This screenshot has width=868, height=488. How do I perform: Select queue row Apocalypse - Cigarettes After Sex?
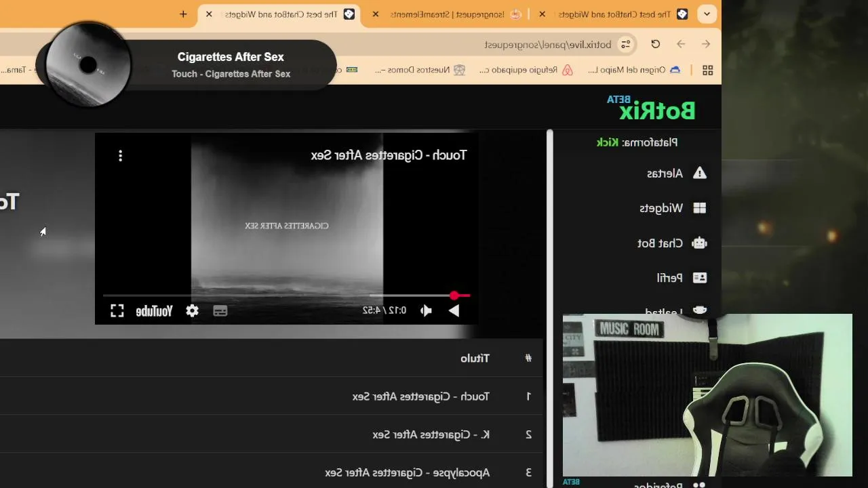point(271,472)
